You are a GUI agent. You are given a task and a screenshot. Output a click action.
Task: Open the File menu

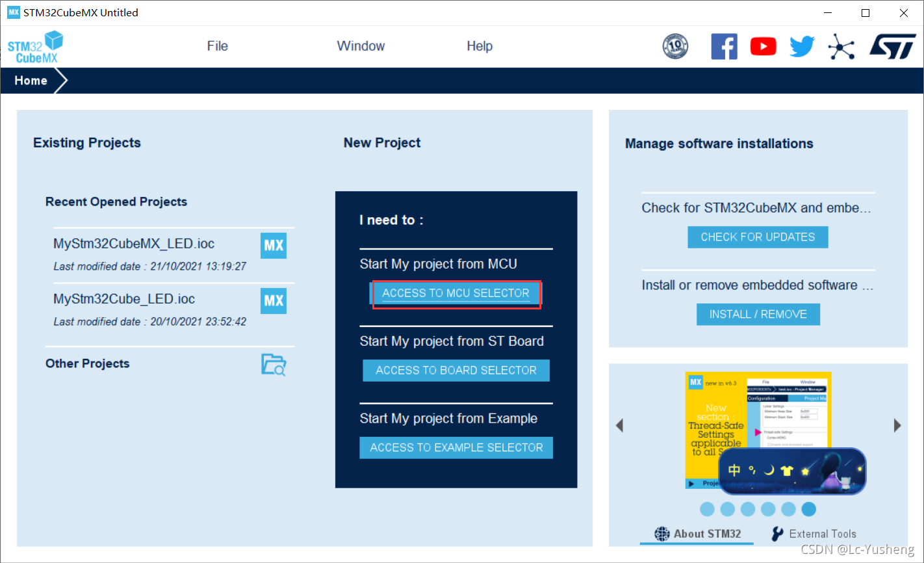tap(218, 46)
